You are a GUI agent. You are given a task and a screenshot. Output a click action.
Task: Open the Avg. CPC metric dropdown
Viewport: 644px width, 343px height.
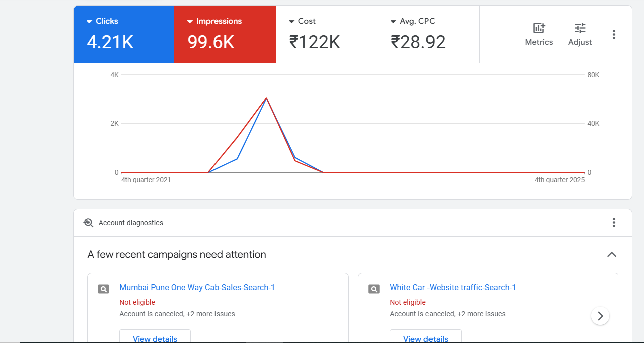[x=393, y=22]
